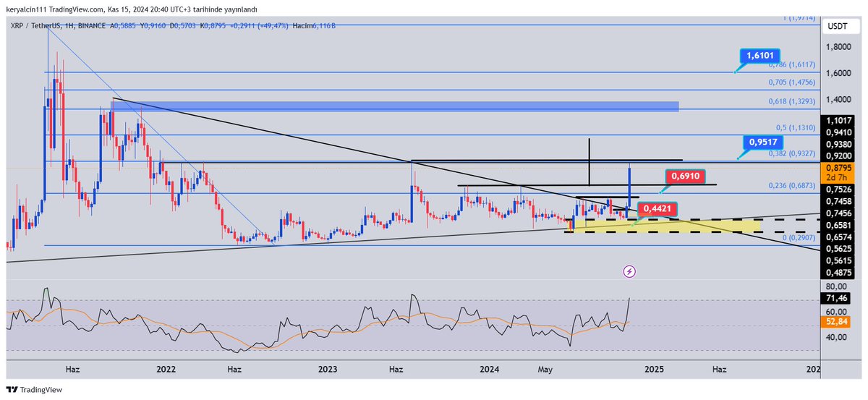Click the 2023 label on time axis
Image resolution: width=868 pixels, height=400 pixels.
(x=328, y=369)
